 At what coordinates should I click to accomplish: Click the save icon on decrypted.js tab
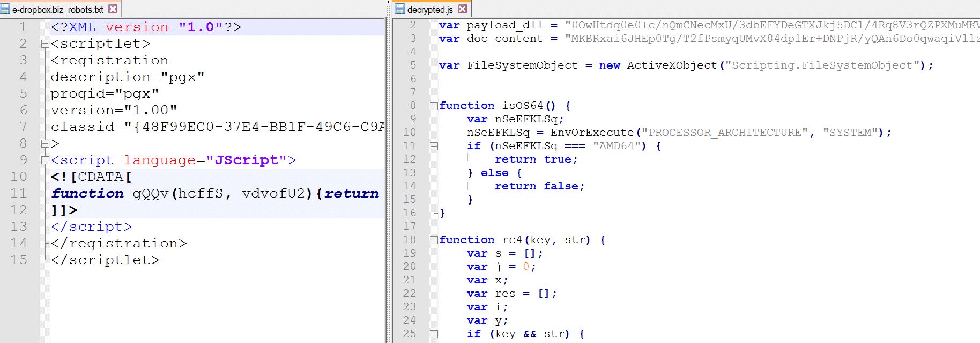click(400, 9)
